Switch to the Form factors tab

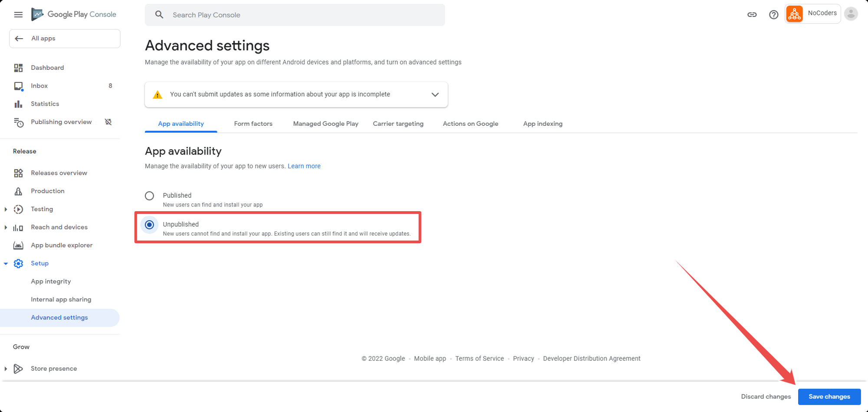click(x=253, y=124)
